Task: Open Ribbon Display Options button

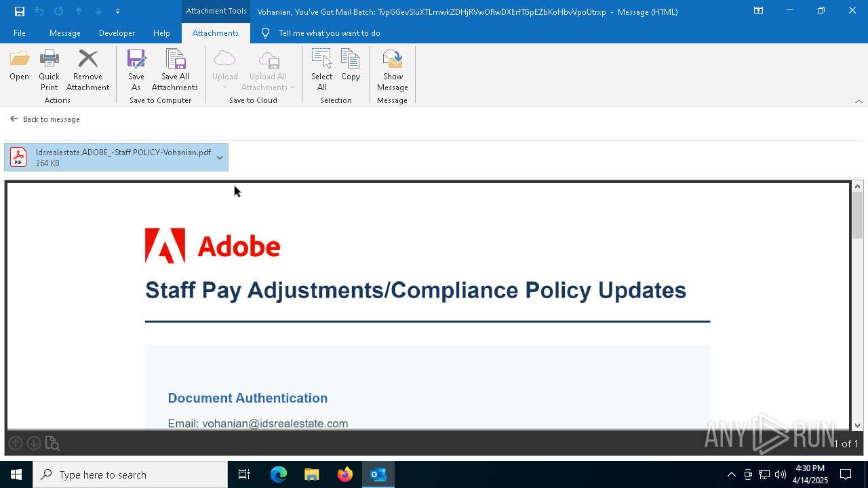Action: point(759,11)
